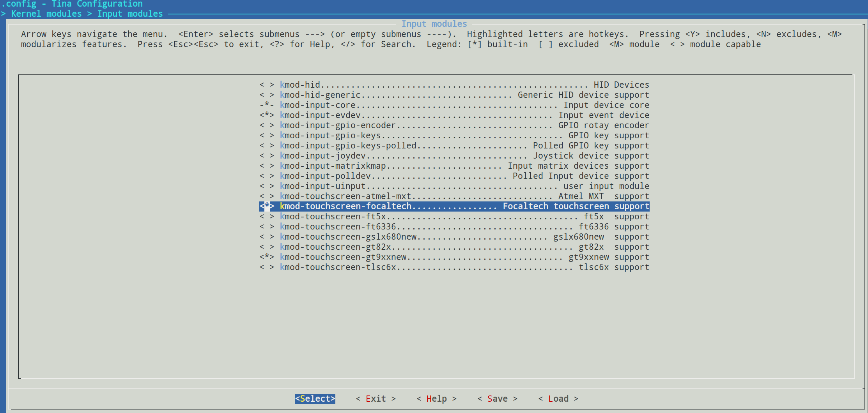Toggle kmod-touchscreen-tlsc6x selection bracket
Screen dimensions: 868x413
tap(267, 267)
